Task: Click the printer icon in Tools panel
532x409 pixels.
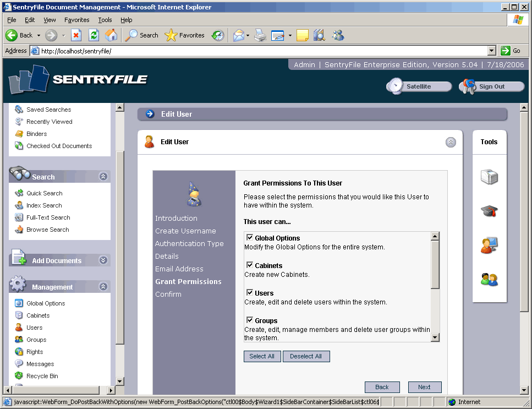Action: 489,177
